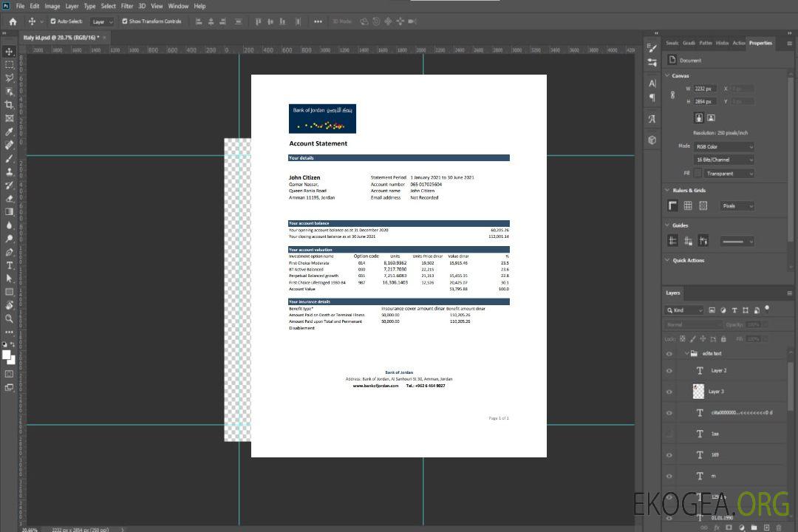The width and height of the screenshot is (798, 532).
Task: Hide Layer 2 visibility eye
Action: click(669, 371)
